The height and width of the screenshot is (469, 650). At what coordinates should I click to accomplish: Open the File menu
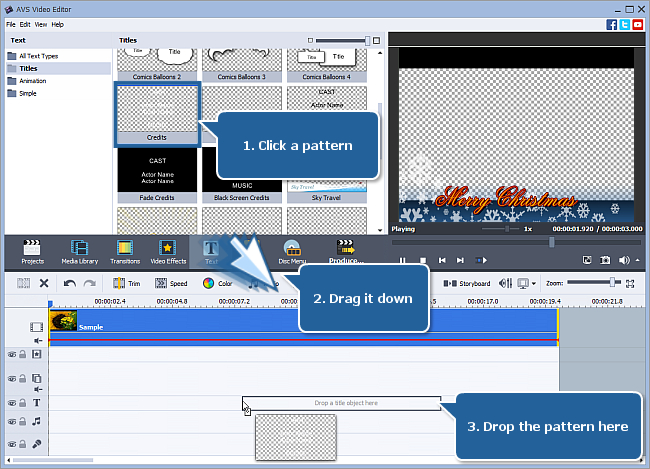(11, 24)
